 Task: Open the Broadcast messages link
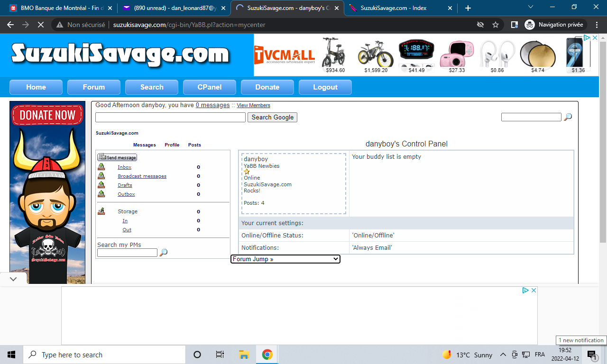[x=142, y=176]
